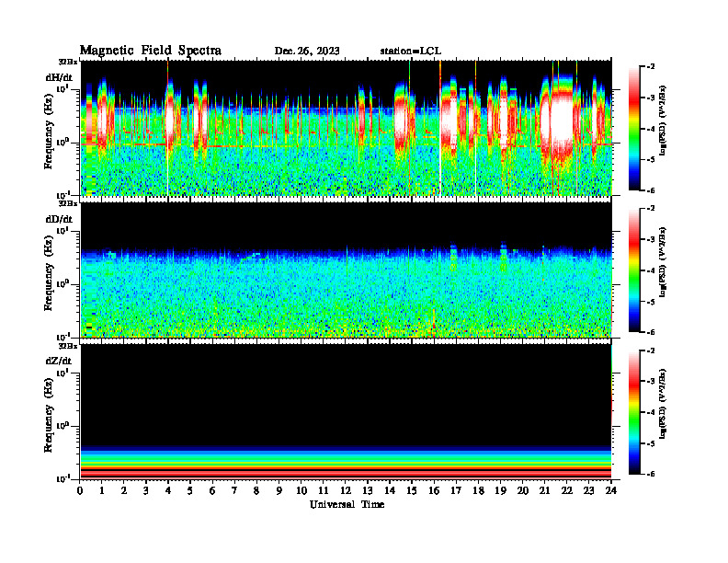
Task: Click the hour "8" tick label on time axis
Action: (256, 491)
